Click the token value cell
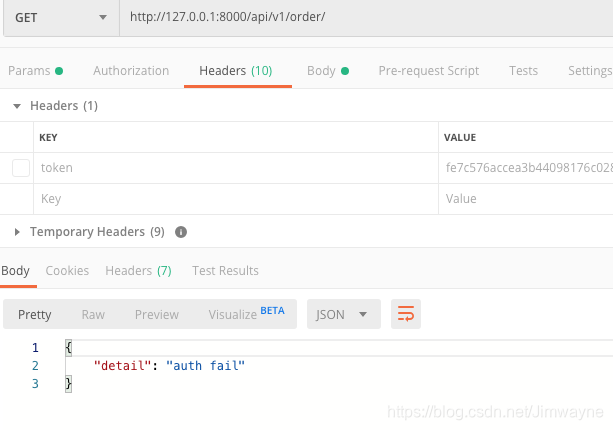613x430 pixels. [526, 168]
